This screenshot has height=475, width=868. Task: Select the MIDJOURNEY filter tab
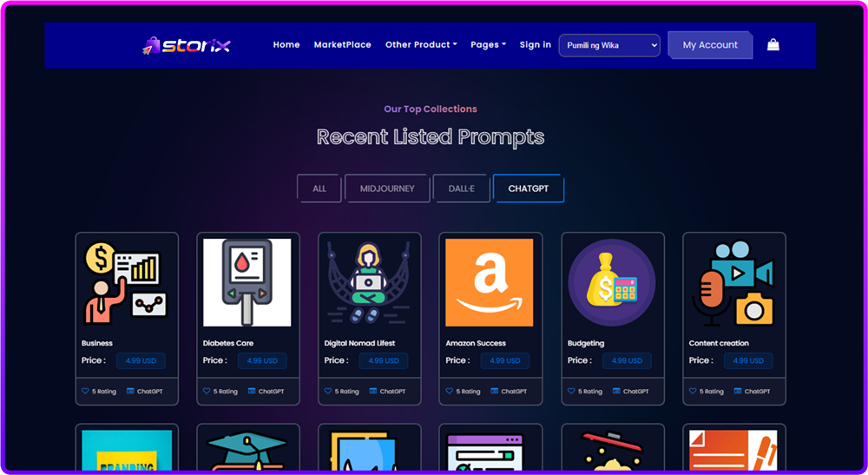pyautogui.click(x=387, y=188)
